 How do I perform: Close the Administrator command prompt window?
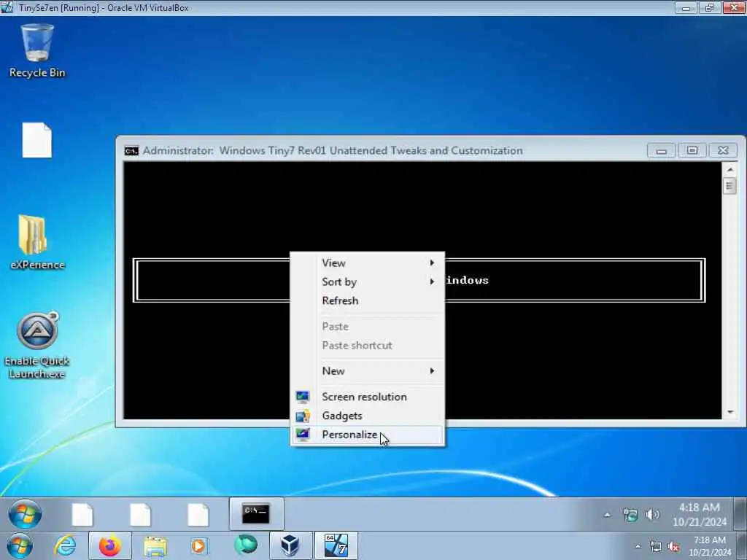tap(723, 151)
